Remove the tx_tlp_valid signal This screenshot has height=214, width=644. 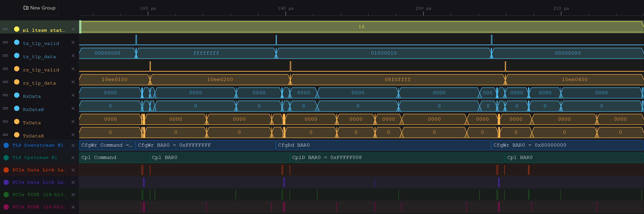(73, 42)
